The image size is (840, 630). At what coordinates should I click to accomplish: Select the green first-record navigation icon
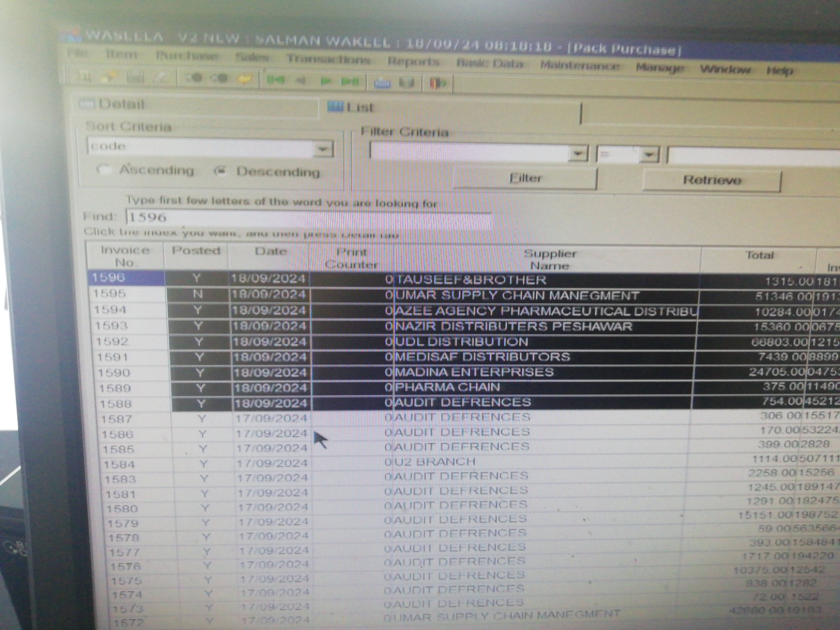pos(276,81)
